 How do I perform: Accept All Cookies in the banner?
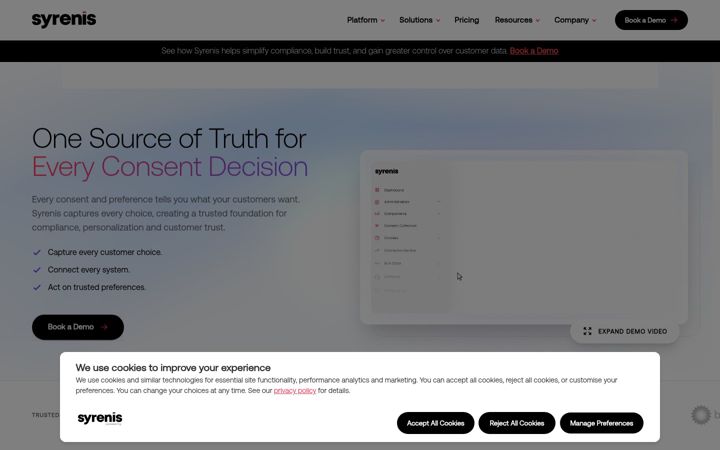[435, 423]
